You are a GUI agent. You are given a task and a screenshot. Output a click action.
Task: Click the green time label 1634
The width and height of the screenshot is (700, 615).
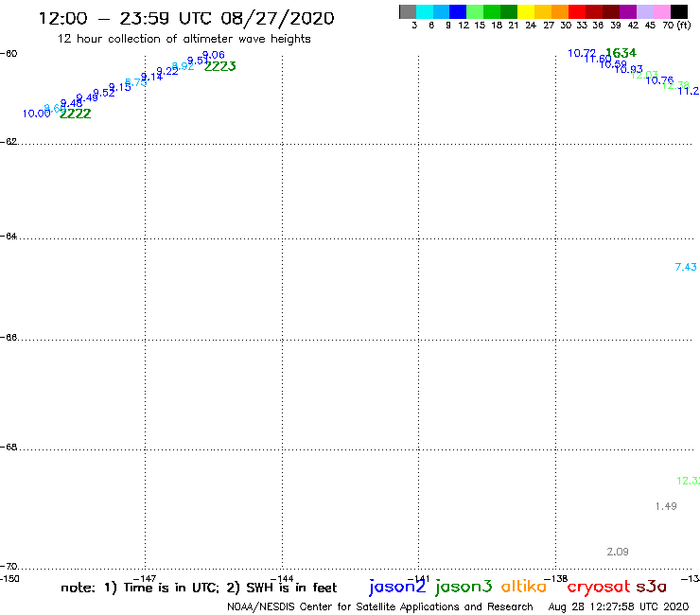621,53
